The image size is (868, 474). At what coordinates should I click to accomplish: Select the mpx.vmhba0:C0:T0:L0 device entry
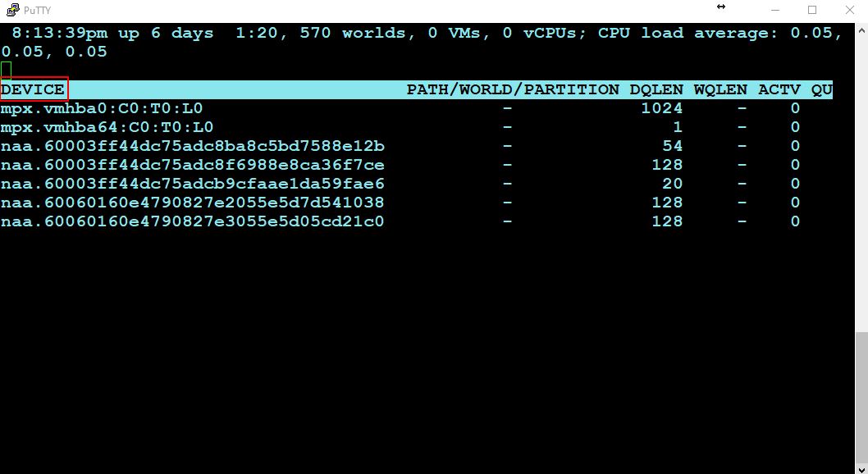(102, 108)
